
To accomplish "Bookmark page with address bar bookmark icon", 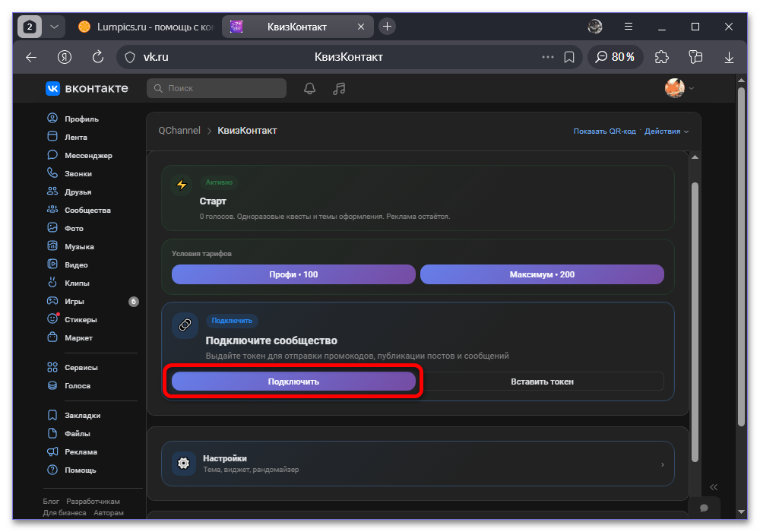I will [x=569, y=57].
